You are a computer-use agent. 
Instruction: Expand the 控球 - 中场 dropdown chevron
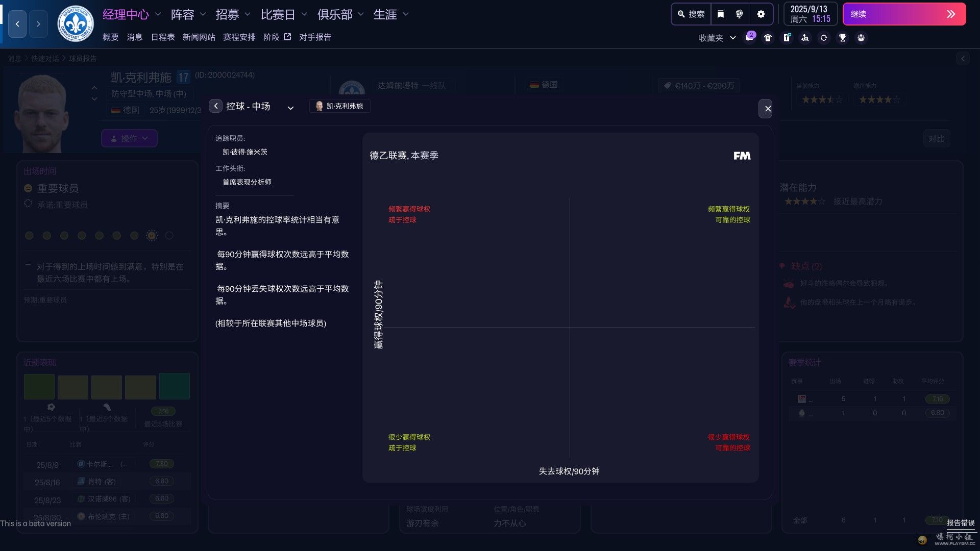point(290,108)
